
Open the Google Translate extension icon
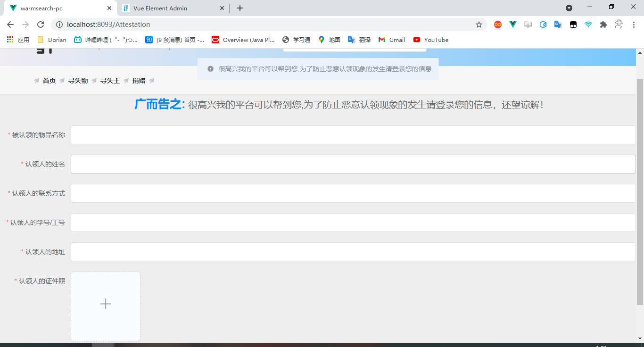point(558,25)
